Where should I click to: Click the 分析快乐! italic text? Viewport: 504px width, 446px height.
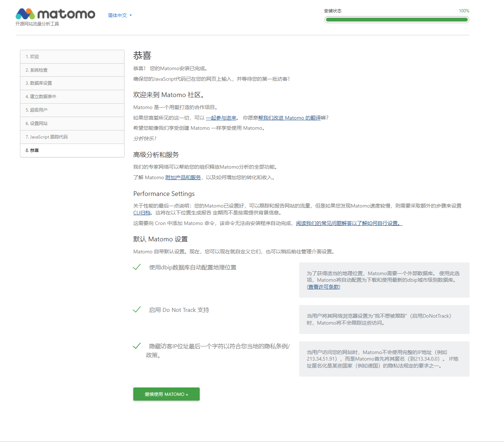pos(145,138)
